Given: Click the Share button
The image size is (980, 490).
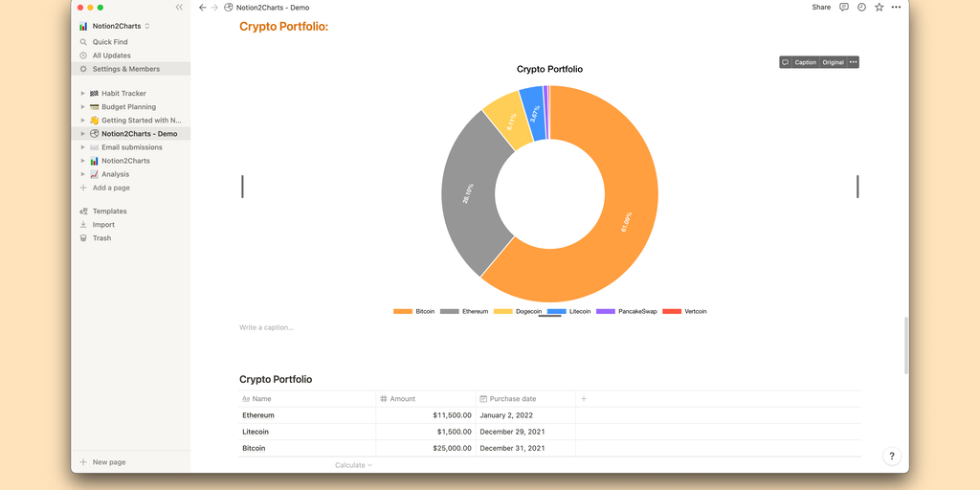Looking at the screenshot, I should tap(821, 8).
